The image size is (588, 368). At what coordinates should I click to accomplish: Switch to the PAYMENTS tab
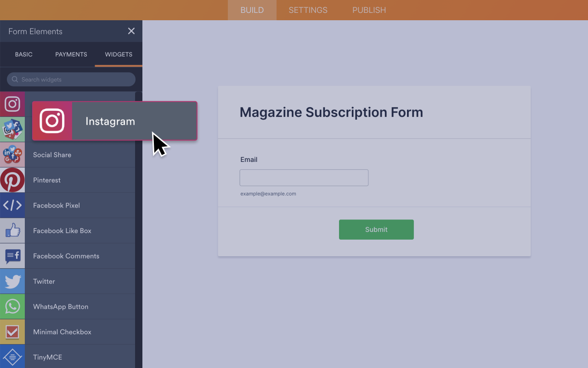click(x=71, y=54)
